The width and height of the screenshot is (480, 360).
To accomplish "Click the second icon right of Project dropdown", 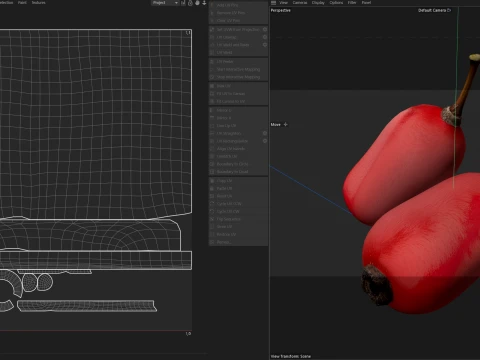I will [x=190, y=3].
